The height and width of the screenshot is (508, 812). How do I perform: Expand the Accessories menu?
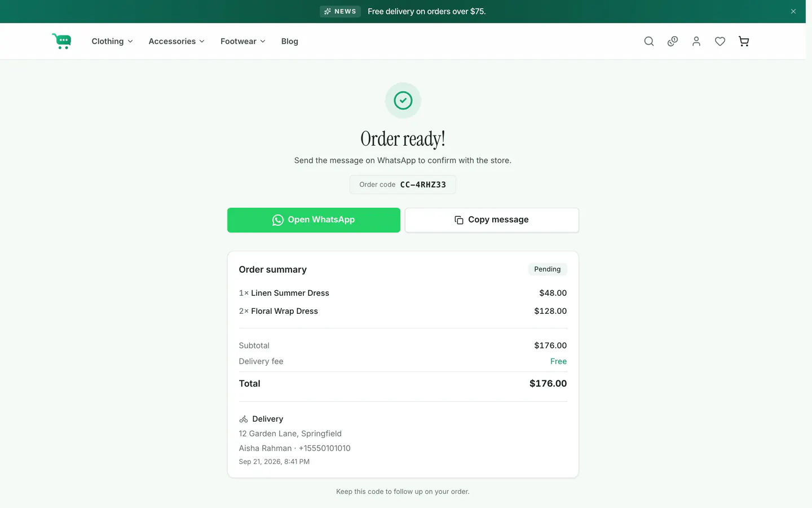pyautogui.click(x=176, y=41)
